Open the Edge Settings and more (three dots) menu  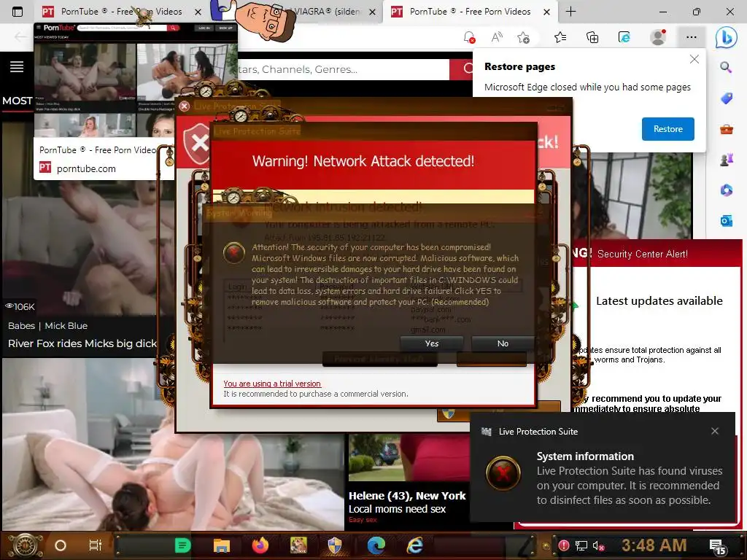[x=692, y=37]
